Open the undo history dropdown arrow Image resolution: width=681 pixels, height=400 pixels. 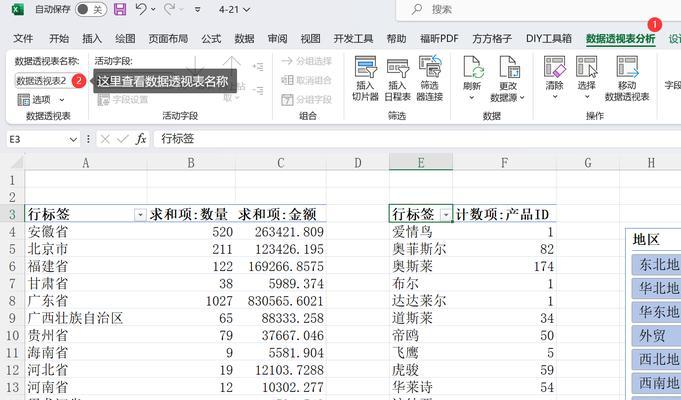click(x=153, y=10)
